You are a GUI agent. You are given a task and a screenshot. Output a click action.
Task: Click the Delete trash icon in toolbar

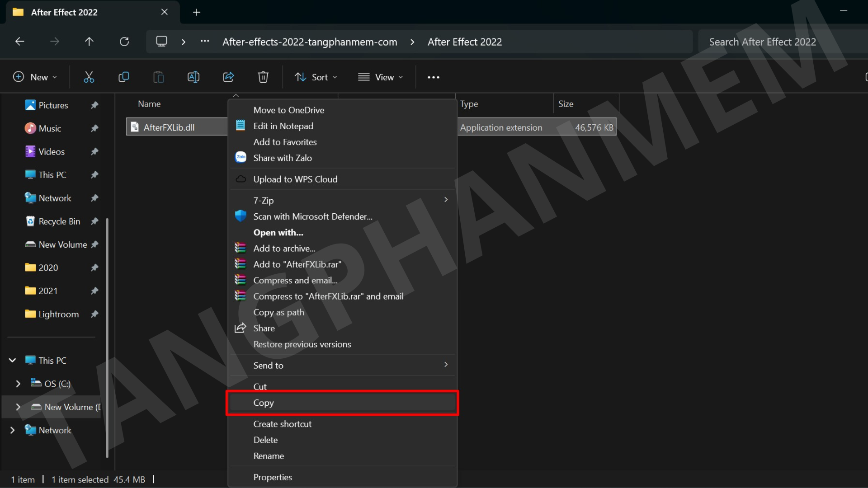point(263,77)
